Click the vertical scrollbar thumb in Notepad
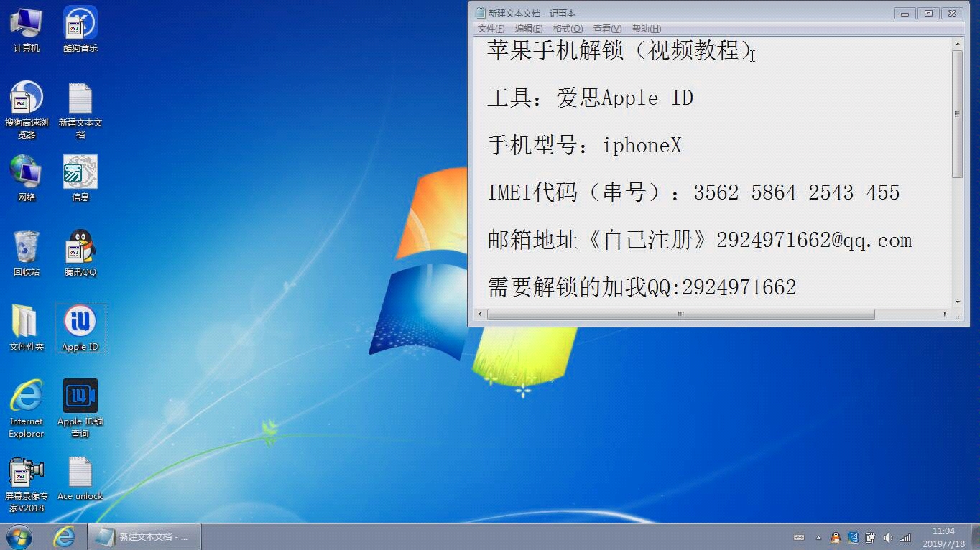 click(957, 114)
